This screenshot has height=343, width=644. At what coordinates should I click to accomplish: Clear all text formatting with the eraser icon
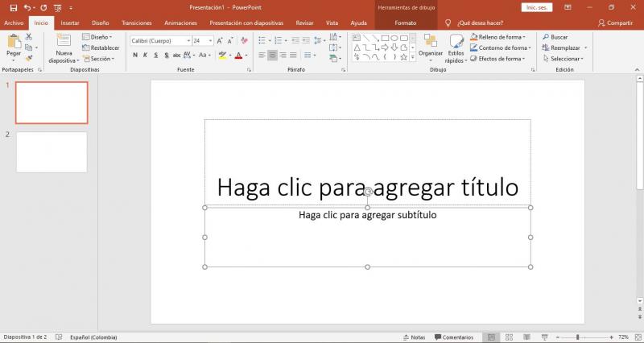(x=245, y=41)
